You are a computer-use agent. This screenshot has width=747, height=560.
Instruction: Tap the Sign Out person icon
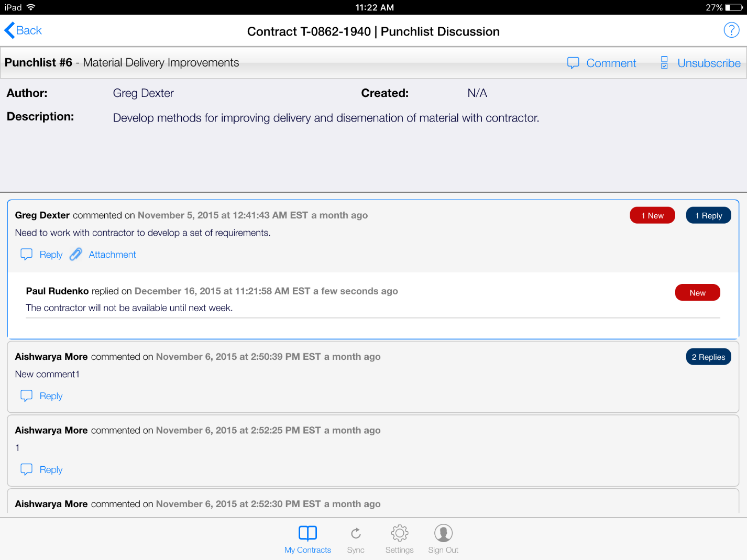(443, 534)
